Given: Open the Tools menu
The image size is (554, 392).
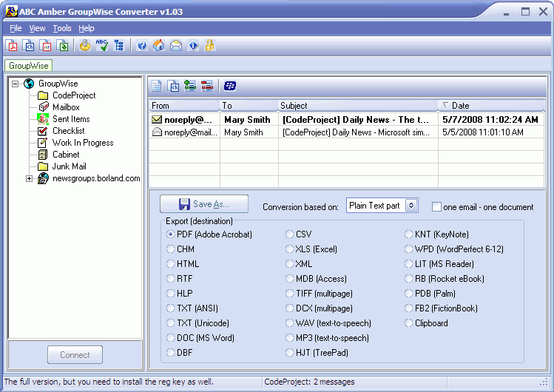Looking at the screenshot, I should 62,28.
